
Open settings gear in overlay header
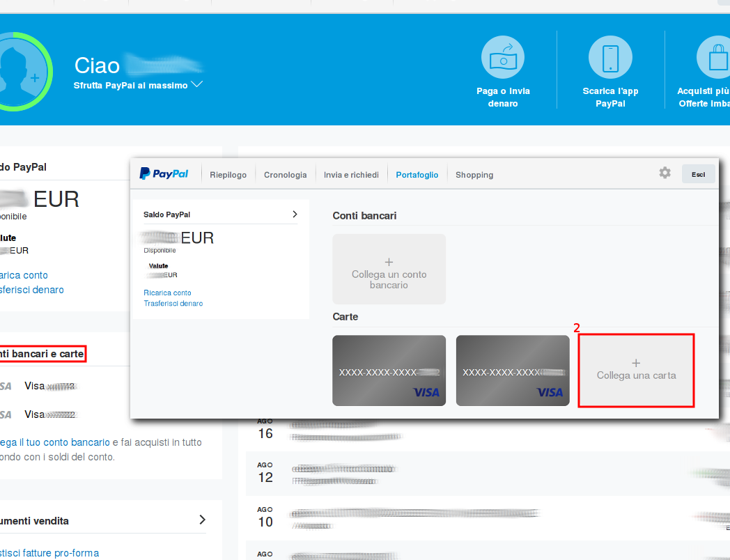point(665,173)
